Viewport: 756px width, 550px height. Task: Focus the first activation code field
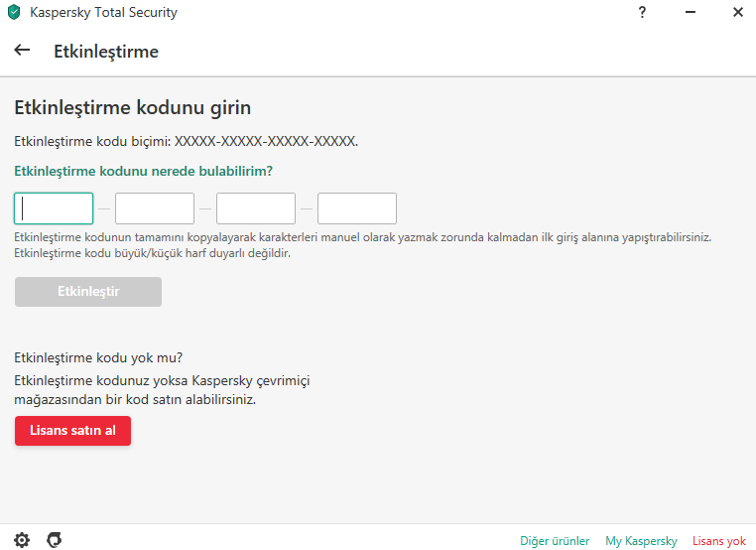[54, 208]
